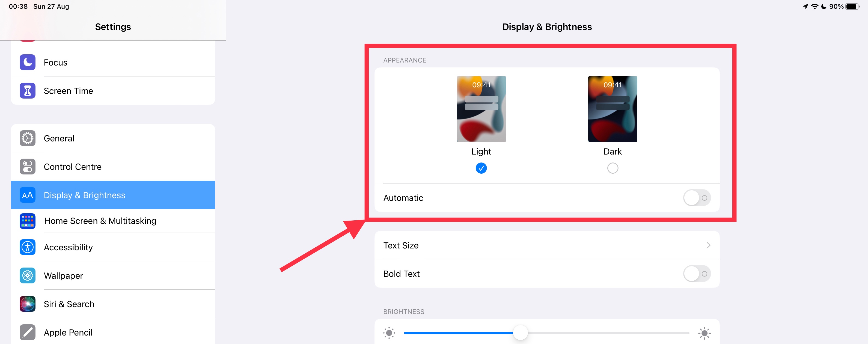Tap the Siri & Search orb icon
The height and width of the screenshot is (344, 868).
(x=27, y=304)
